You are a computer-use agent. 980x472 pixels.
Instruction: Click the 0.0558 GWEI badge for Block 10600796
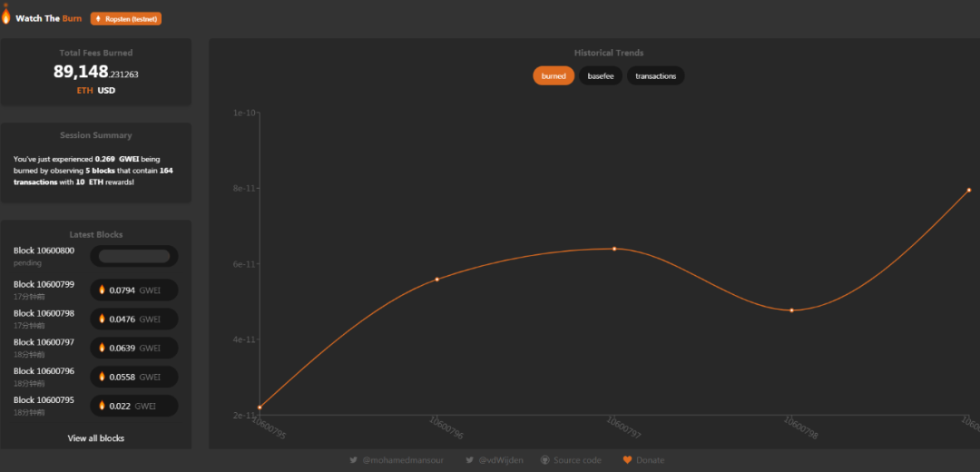(134, 377)
